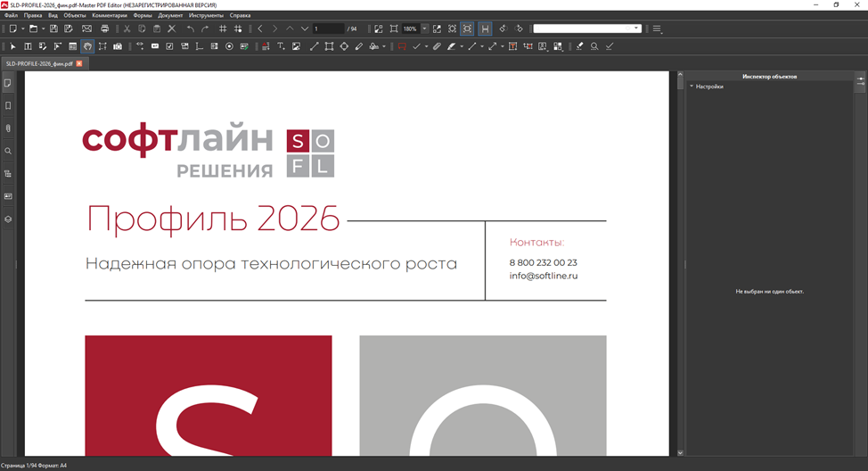Undo the last action

191,29
